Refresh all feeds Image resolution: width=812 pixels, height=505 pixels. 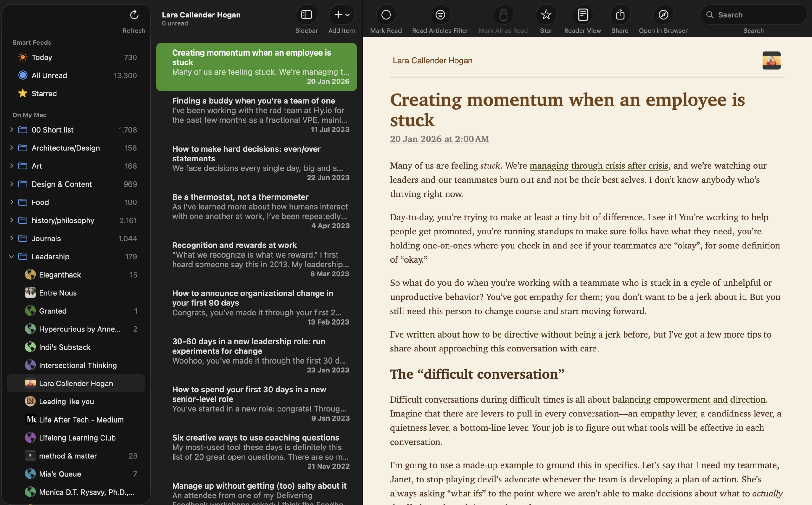(134, 15)
